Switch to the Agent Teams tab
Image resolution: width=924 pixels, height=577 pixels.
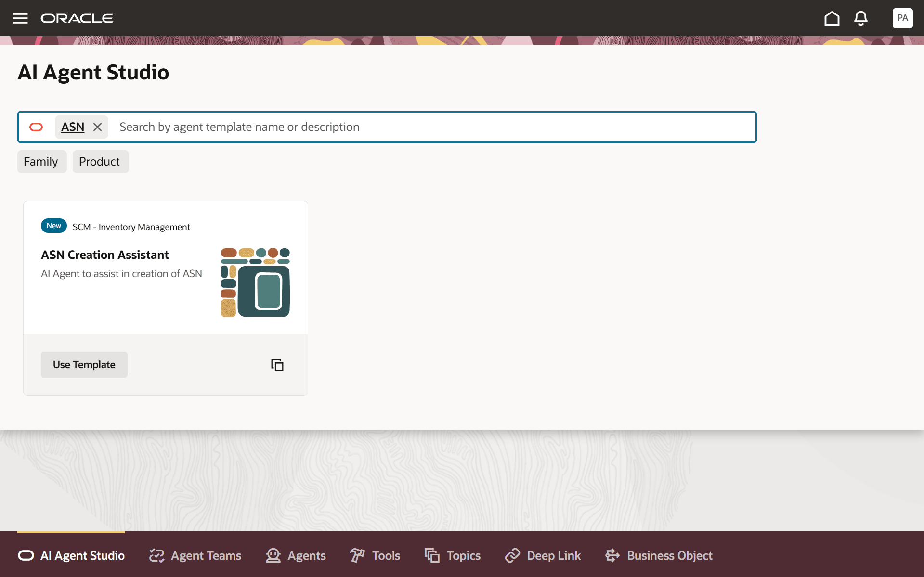pos(195,555)
